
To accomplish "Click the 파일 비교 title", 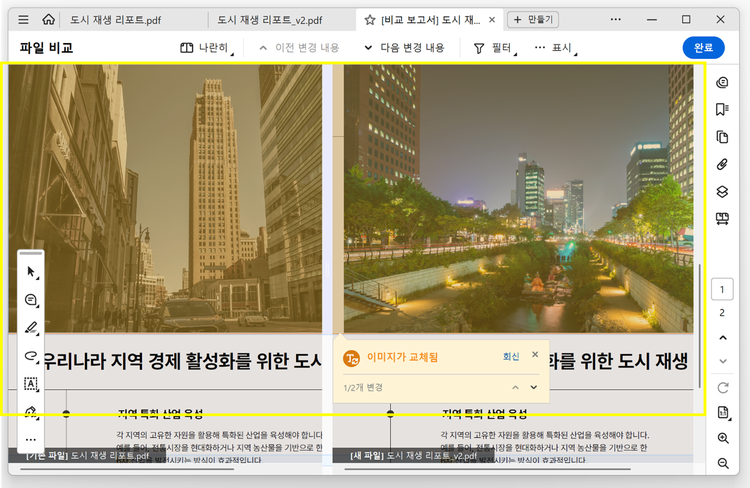I will pos(46,48).
